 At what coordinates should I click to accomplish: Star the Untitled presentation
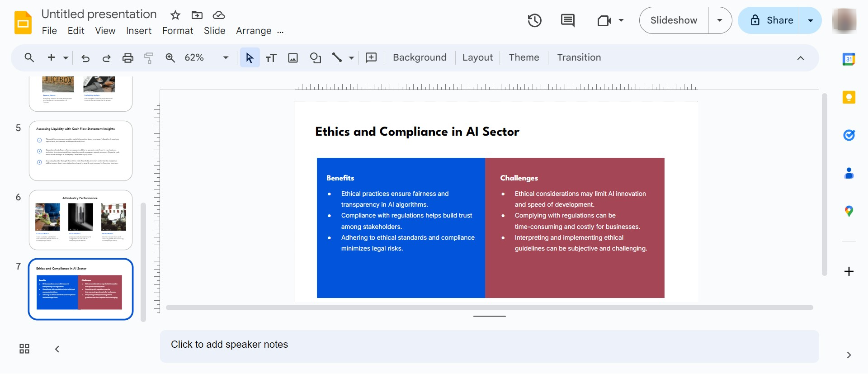pyautogui.click(x=175, y=15)
